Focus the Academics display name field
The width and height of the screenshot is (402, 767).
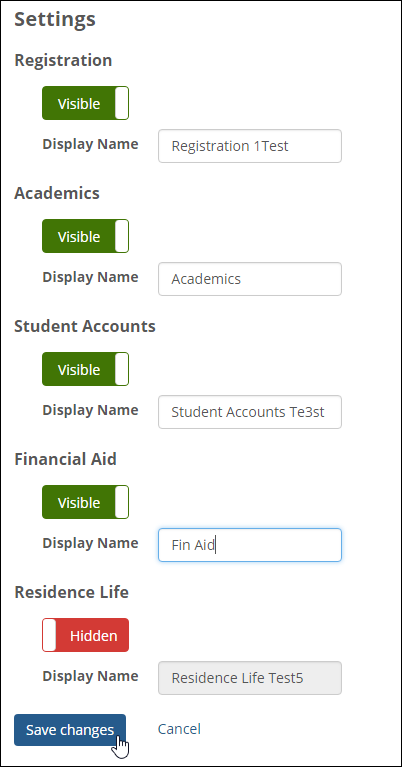click(250, 279)
